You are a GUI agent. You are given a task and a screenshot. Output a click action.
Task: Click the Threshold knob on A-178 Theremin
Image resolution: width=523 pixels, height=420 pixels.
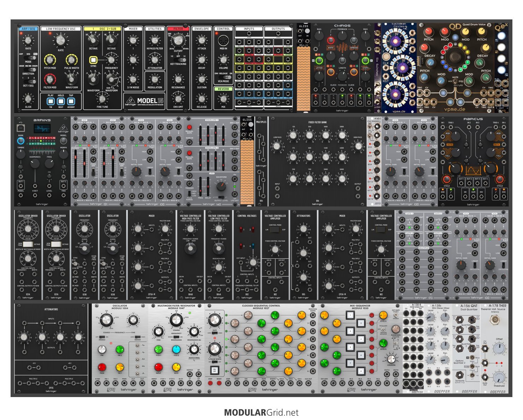(499, 378)
